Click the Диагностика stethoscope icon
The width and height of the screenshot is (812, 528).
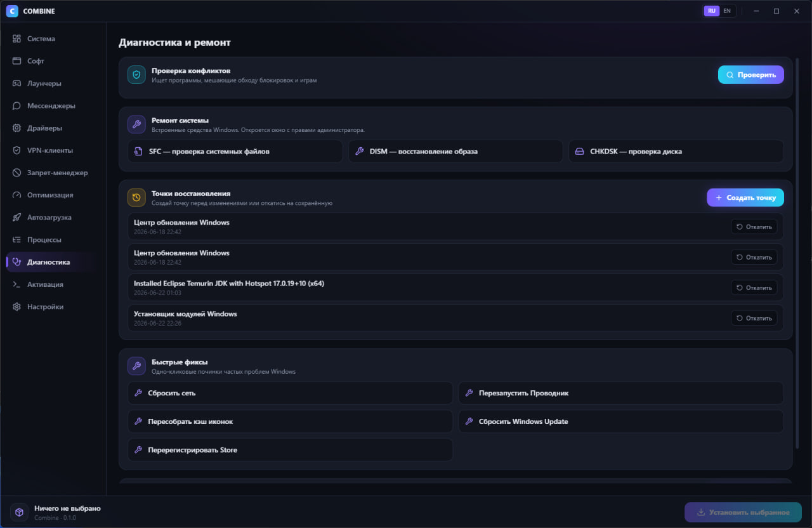[16, 262]
